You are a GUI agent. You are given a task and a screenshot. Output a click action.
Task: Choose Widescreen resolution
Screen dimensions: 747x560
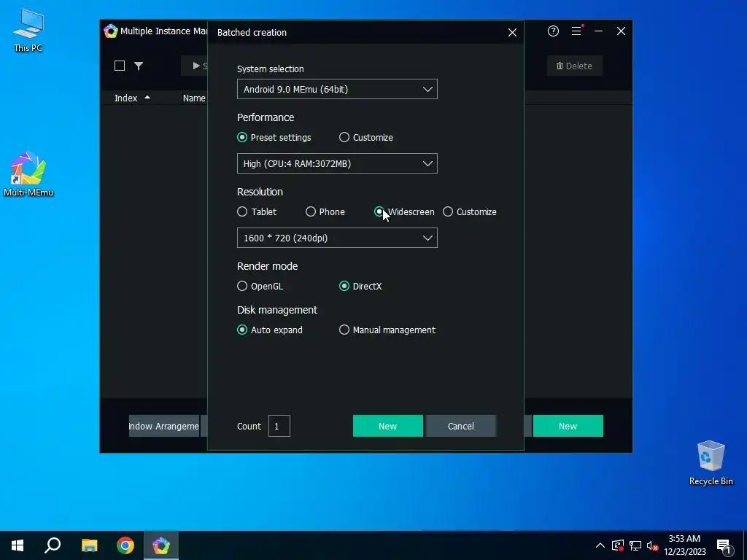pyautogui.click(x=404, y=212)
